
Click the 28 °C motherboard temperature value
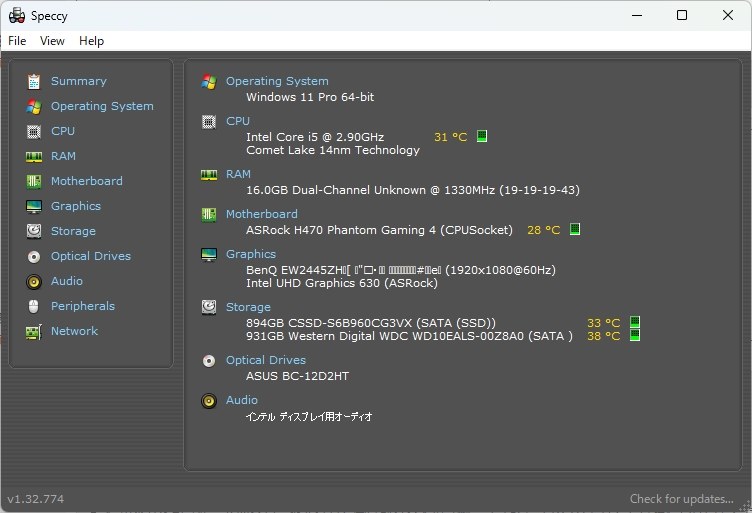coord(543,230)
